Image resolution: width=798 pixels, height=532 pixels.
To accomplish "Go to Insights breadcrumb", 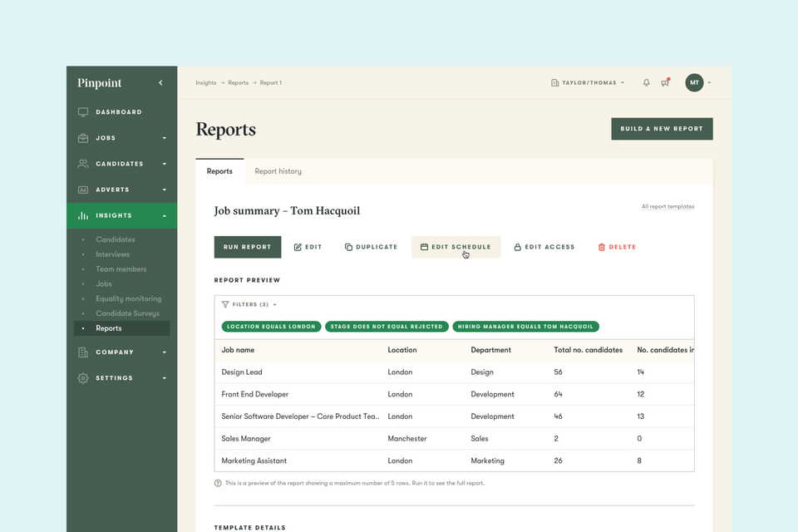I will tap(205, 82).
